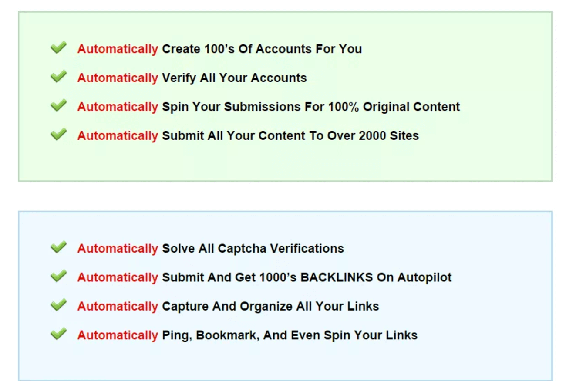
Task: Click red Automatically before Create 100's Of Accounts
Action: (x=118, y=49)
